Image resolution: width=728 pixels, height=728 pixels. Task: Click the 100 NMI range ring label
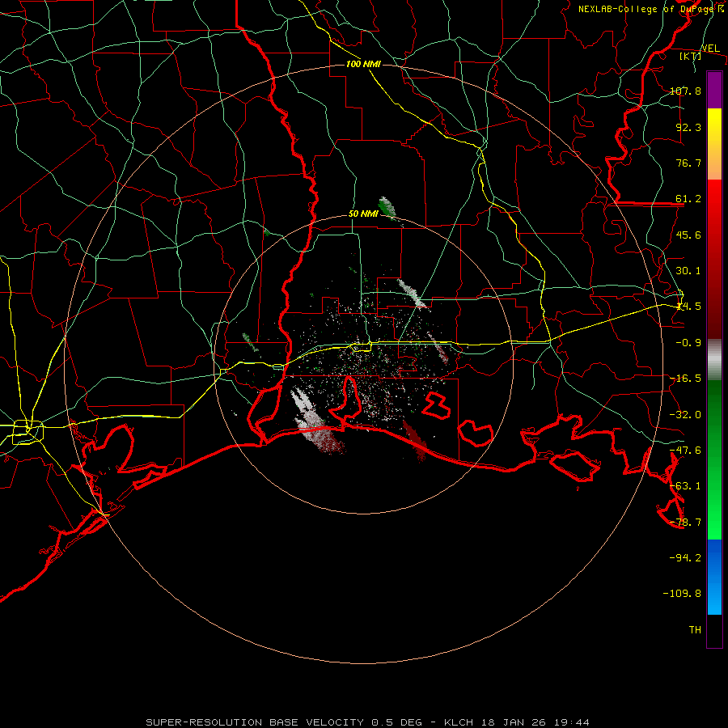(363, 64)
